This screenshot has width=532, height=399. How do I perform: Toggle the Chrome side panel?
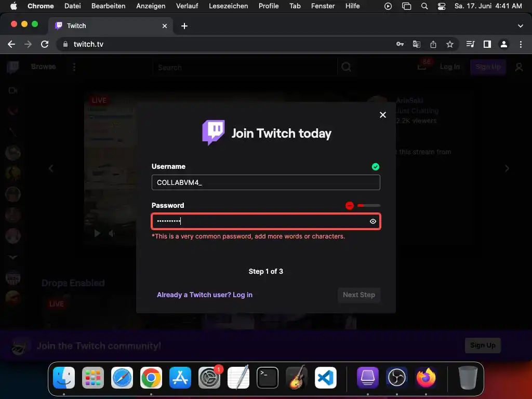487,44
